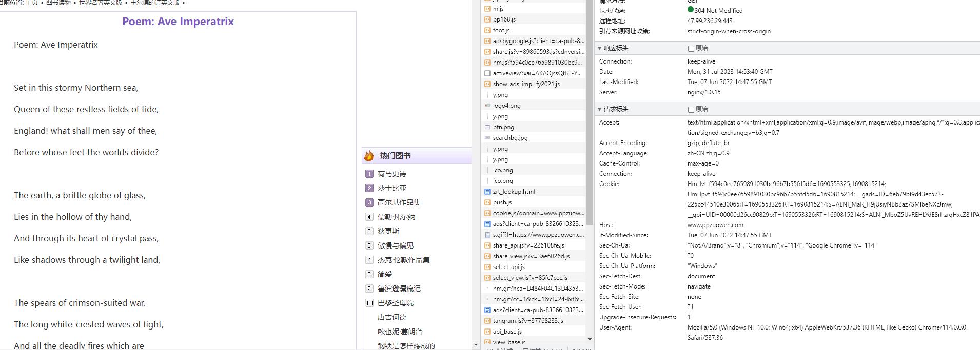Click the flame icon beside 热门图书

[x=369, y=156]
